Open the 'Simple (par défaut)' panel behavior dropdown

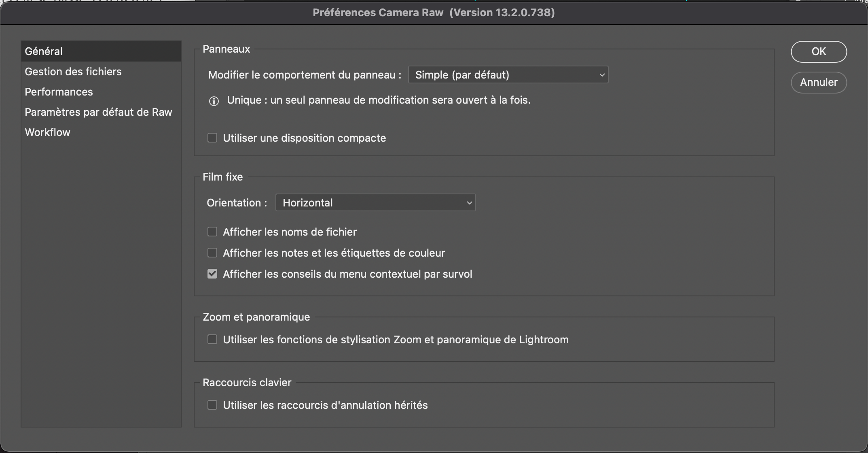508,74
